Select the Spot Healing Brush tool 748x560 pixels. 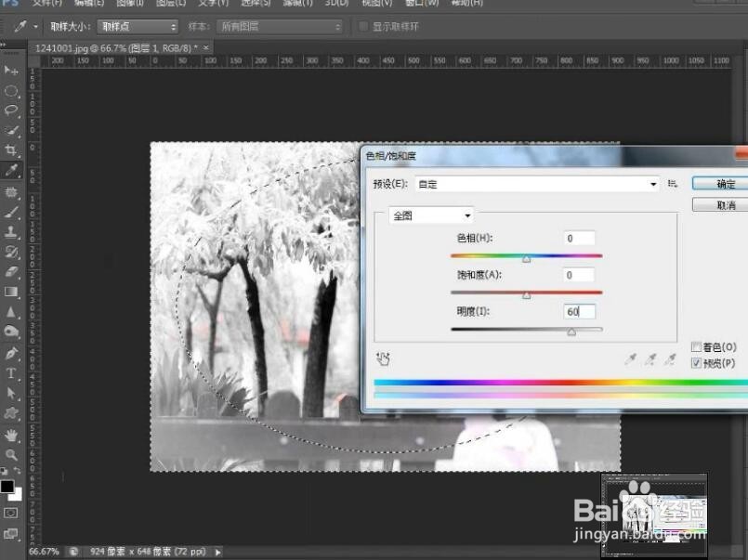pyautogui.click(x=10, y=192)
